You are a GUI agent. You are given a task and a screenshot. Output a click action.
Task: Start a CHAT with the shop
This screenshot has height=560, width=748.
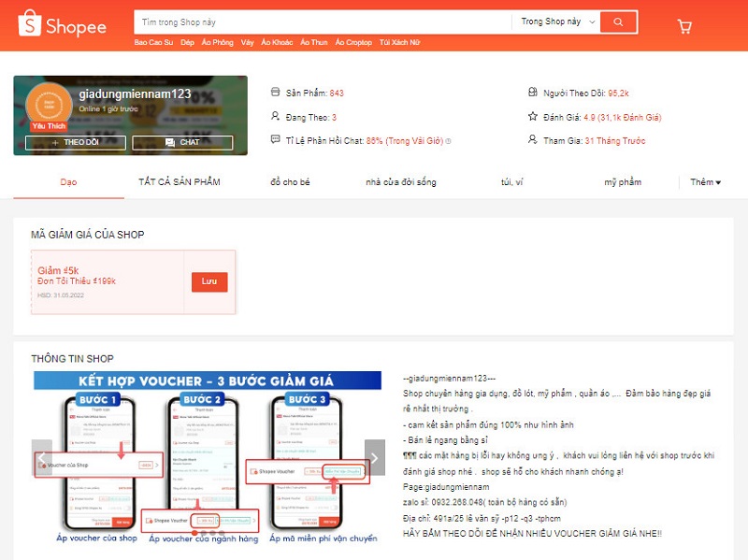pos(182,142)
